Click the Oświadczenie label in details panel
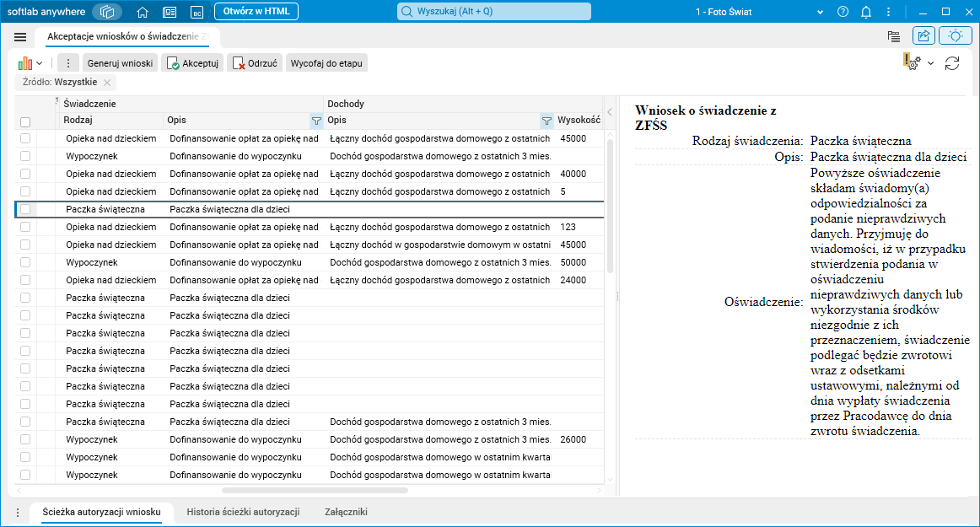 [x=763, y=302]
